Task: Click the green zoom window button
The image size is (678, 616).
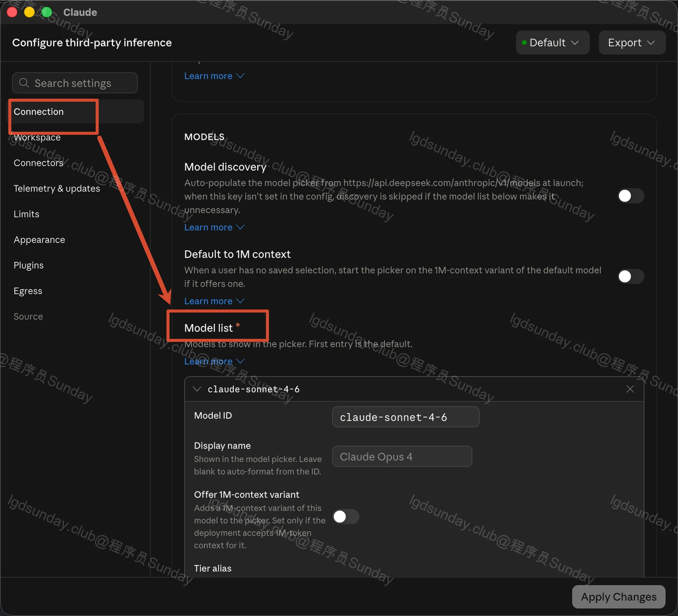Action: 47,12
